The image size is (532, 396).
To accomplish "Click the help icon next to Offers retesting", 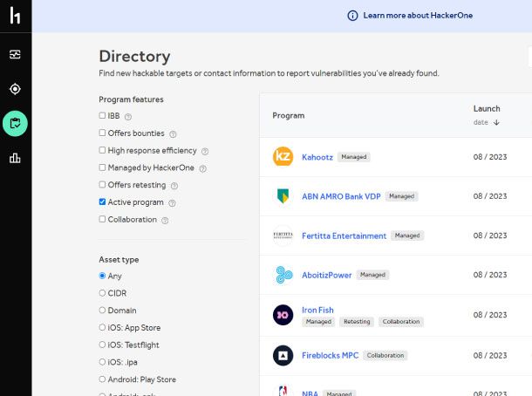I will 174,186.
